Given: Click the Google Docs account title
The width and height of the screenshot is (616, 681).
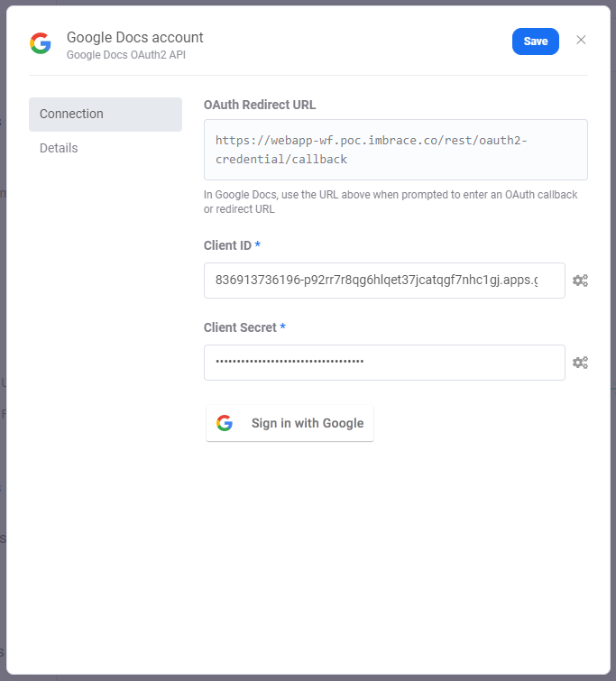Looking at the screenshot, I should (134, 37).
